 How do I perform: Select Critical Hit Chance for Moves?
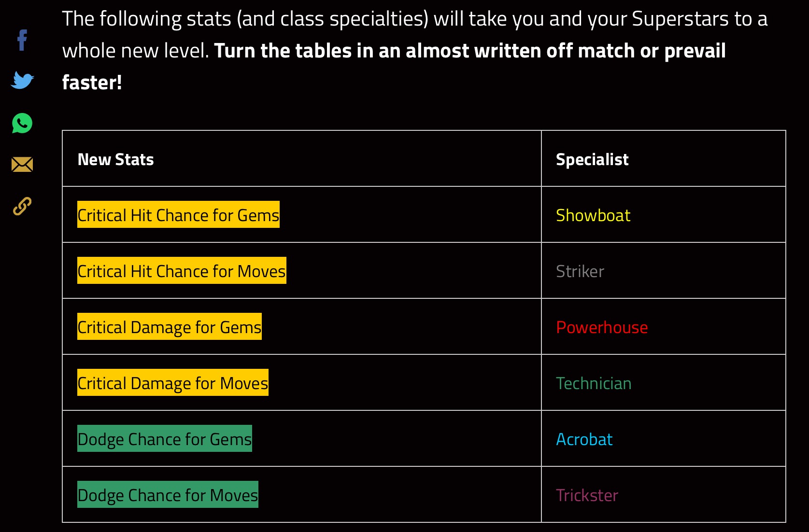click(x=182, y=271)
